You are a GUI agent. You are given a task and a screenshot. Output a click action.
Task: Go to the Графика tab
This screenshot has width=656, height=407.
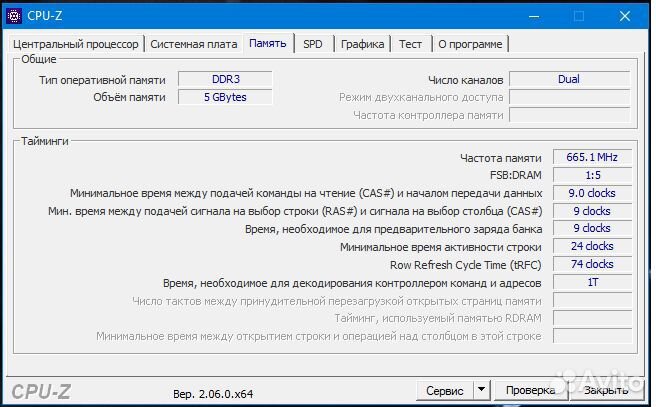tap(362, 44)
